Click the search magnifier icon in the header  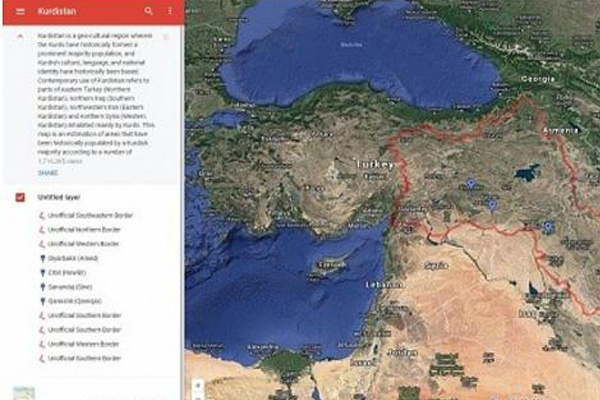tap(148, 11)
